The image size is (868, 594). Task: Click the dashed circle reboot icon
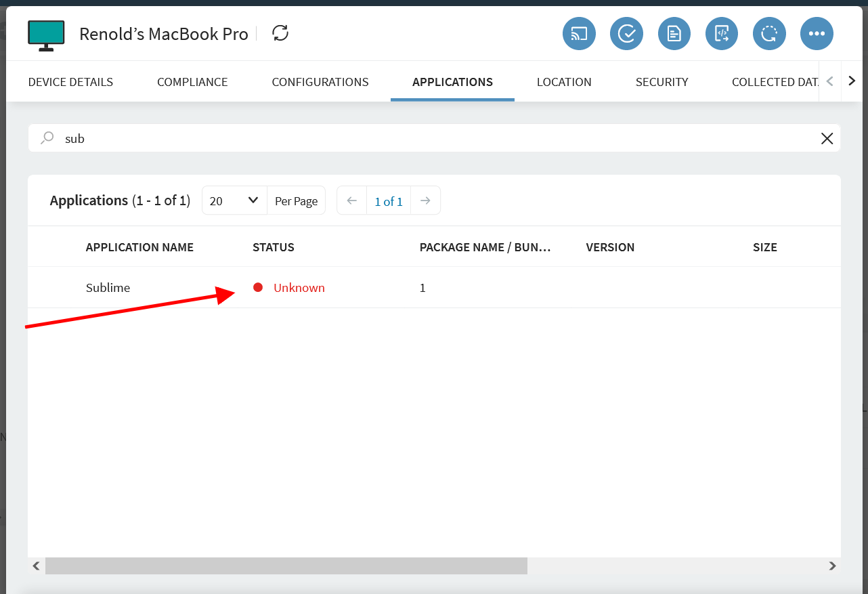[769, 34]
